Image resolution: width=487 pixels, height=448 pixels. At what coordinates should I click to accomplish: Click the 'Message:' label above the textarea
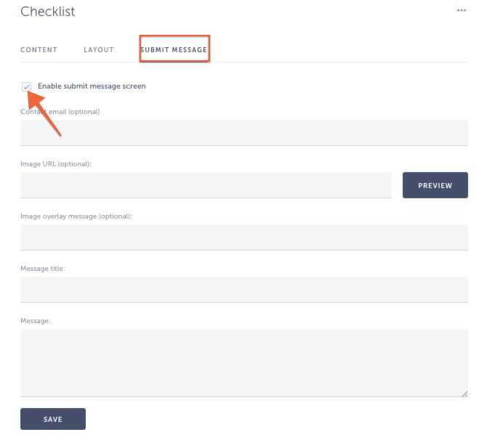tap(36, 321)
